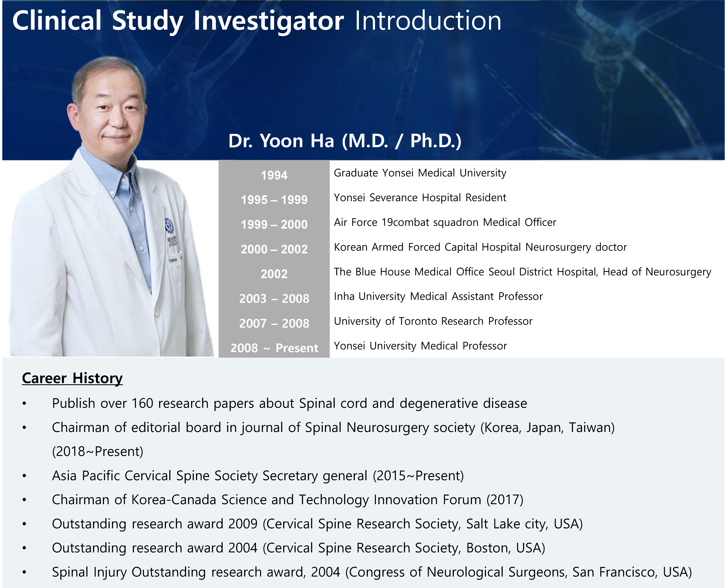
Task: Select 'Yonsei Severance Hospital Resident' text
Action: (x=420, y=198)
